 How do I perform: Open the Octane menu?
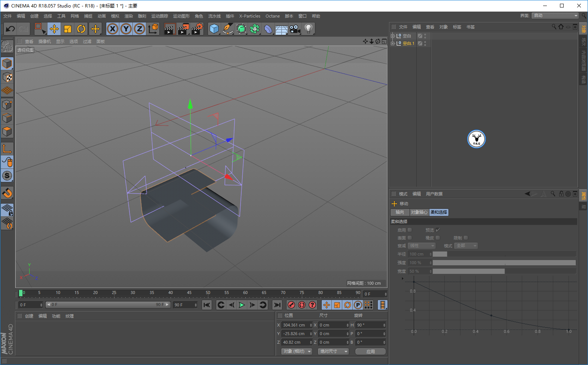tap(273, 16)
